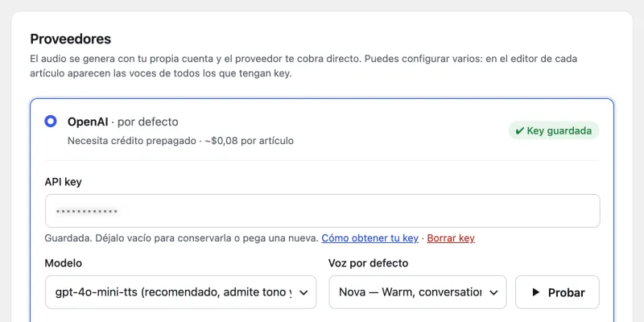Image resolution: width=644 pixels, height=322 pixels.
Task: Click the 'Key guardada' status badge
Action: pos(554,130)
